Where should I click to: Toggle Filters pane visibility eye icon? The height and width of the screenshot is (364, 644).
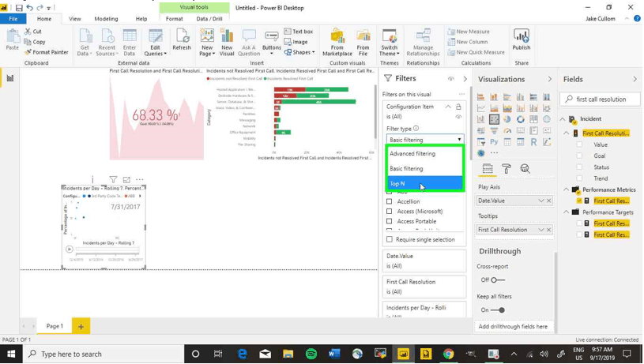[450, 79]
